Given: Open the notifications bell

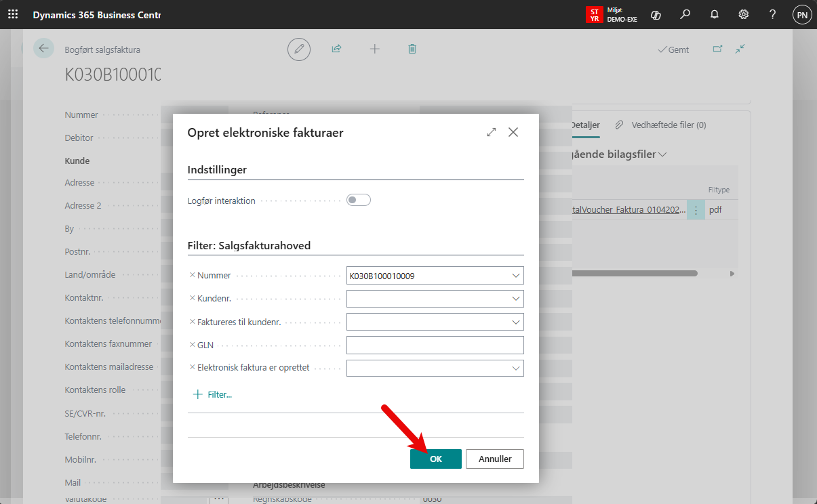Looking at the screenshot, I should (714, 14).
